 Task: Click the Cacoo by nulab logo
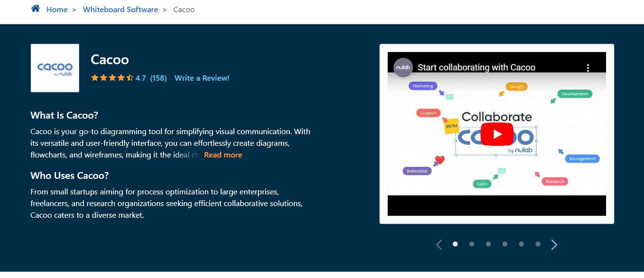[55, 68]
